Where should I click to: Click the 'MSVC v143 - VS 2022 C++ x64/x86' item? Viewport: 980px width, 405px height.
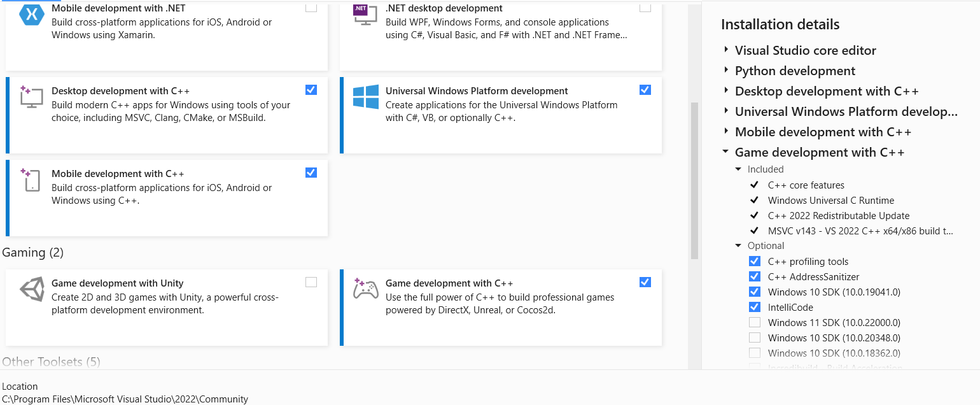[860, 231]
